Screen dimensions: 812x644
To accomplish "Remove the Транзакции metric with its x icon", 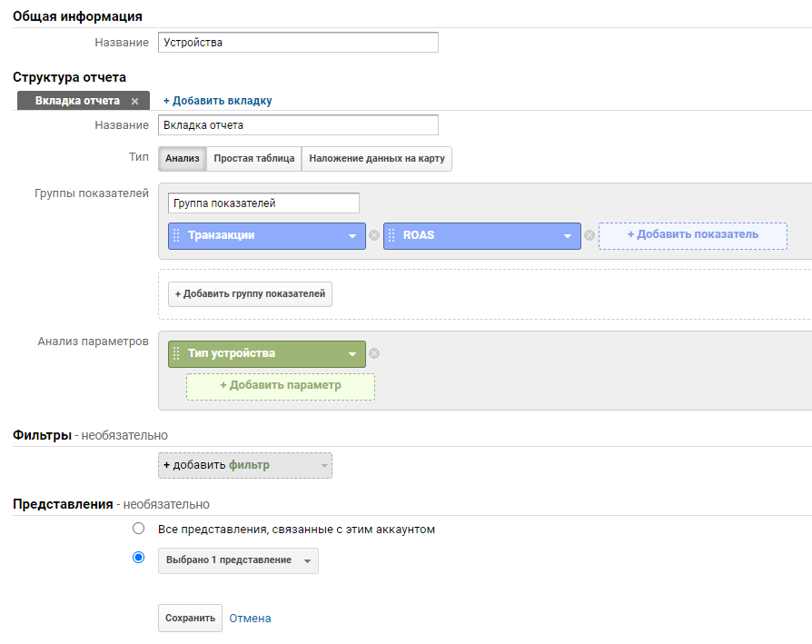I will point(373,235).
